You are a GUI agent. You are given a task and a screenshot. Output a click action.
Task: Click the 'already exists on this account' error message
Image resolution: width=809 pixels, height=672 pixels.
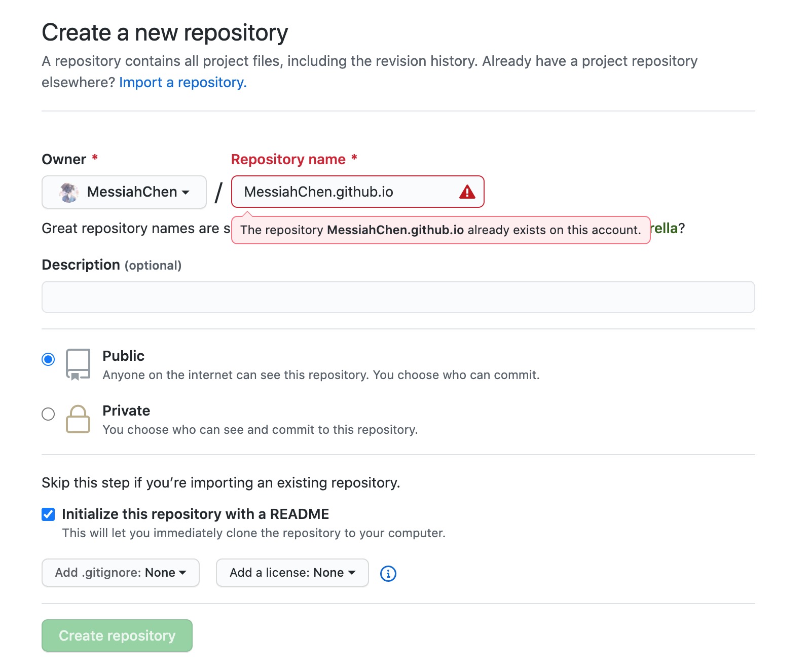[440, 230]
